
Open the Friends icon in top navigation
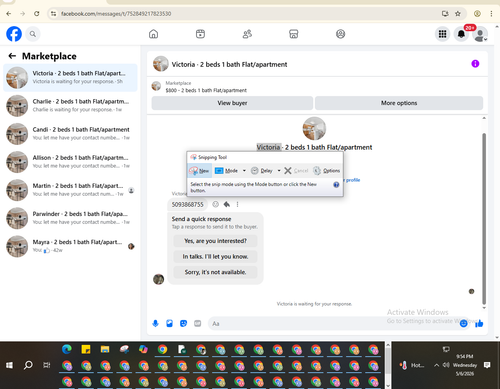coord(247,34)
